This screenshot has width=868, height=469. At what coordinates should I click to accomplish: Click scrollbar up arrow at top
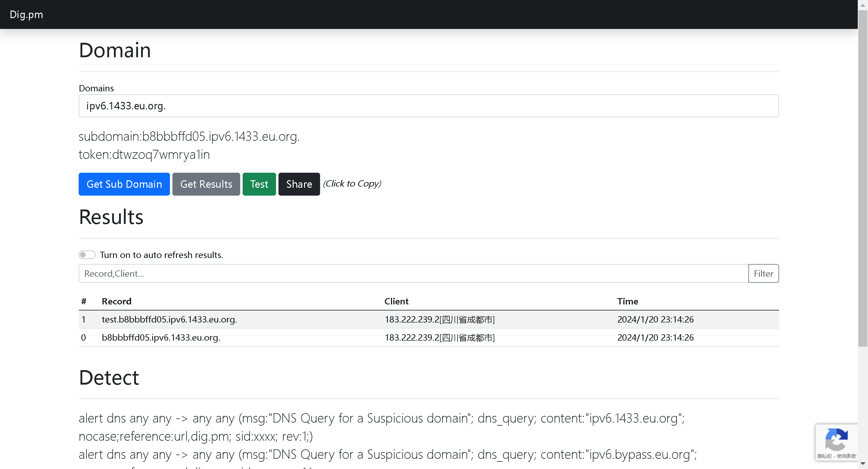[863, 5]
